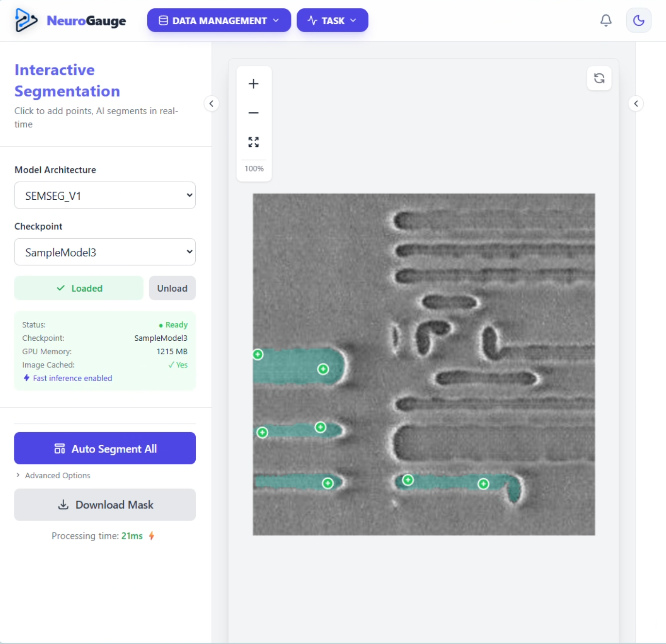Collapse the left sidebar with chevron
Screen dimensions: 666x644
[x=211, y=104]
